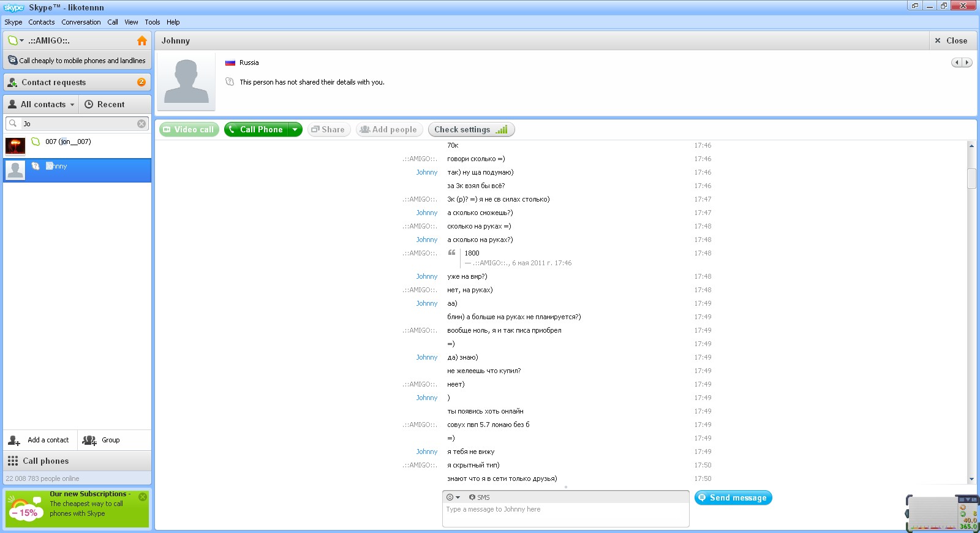Open the status dropdown beside .::AMIGO::.
The width and height of the screenshot is (980, 533).
pyautogui.click(x=16, y=40)
